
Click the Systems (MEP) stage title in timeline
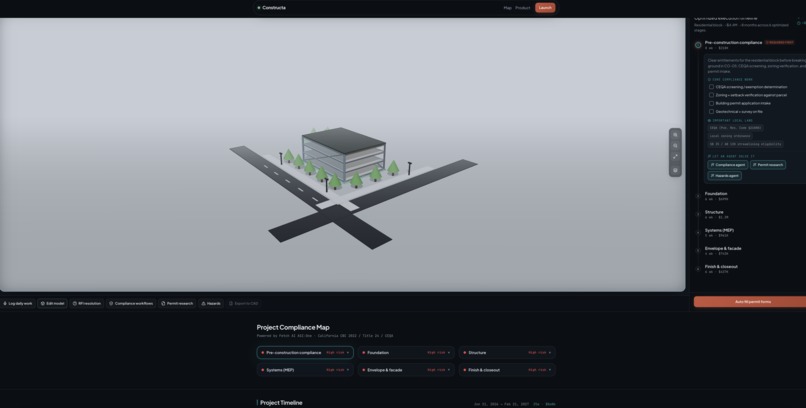coord(719,230)
